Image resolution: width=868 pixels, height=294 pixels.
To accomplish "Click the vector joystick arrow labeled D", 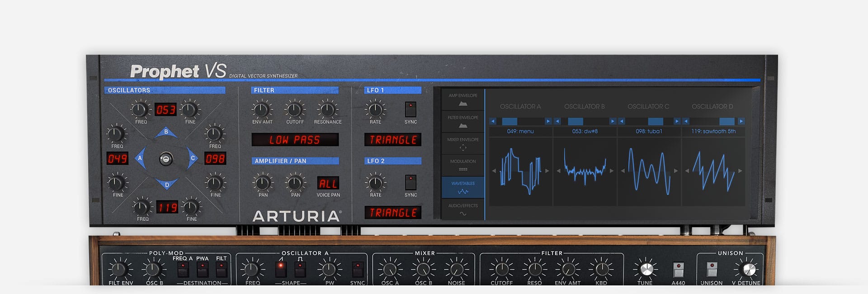I will pos(166,184).
